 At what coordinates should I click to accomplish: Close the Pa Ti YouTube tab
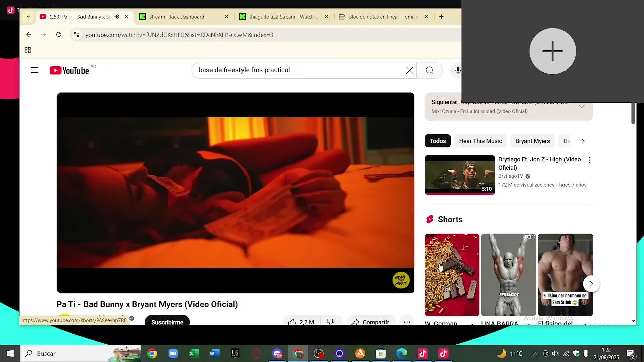pyautogui.click(x=127, y=17)
